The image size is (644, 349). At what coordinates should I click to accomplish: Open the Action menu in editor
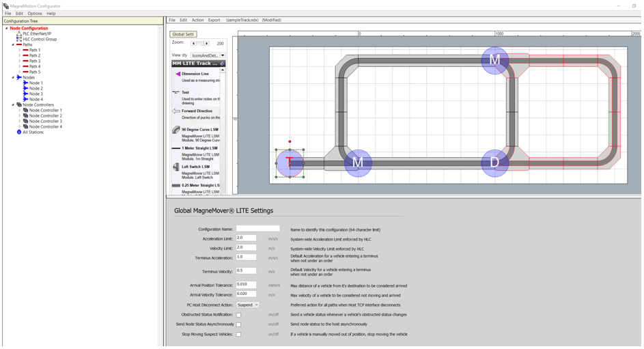pos(197,20)
